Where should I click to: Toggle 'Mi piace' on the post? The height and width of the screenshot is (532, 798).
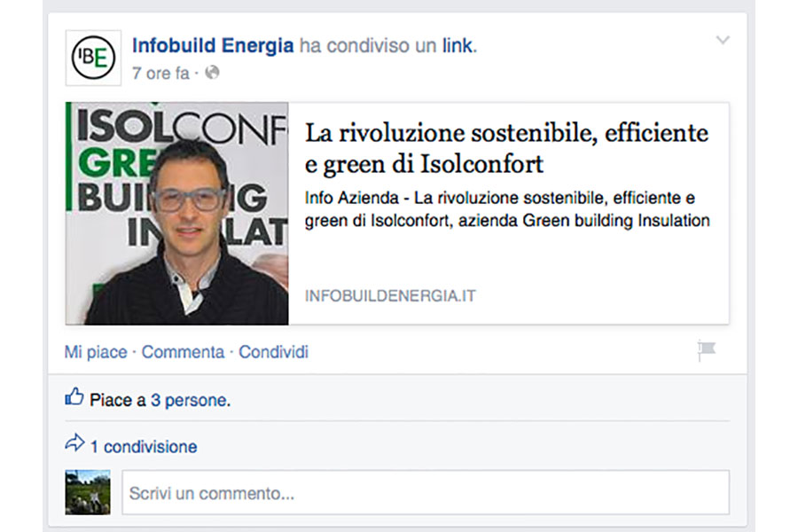click(x=96, y=352)
